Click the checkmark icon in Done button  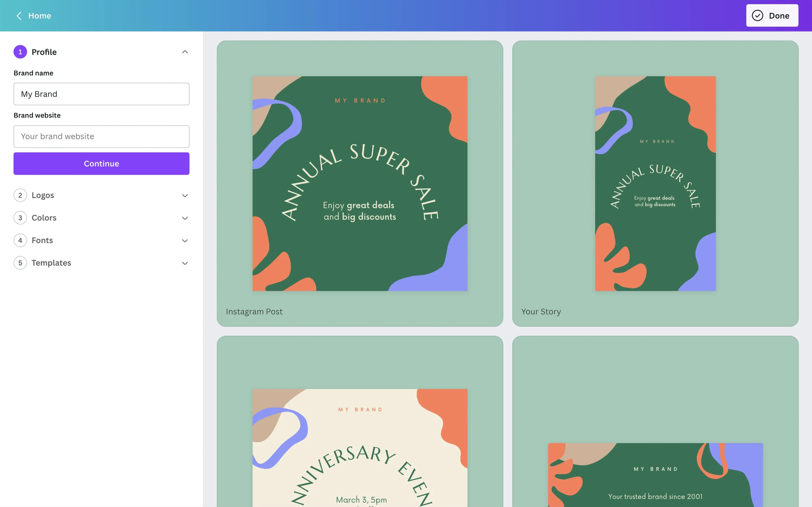click(757, 15)
